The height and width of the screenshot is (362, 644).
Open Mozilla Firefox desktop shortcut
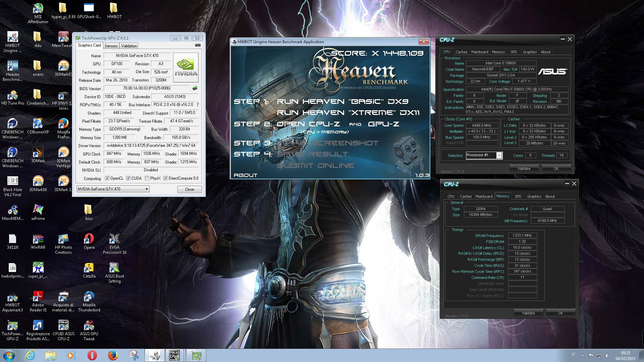point(63,129)
